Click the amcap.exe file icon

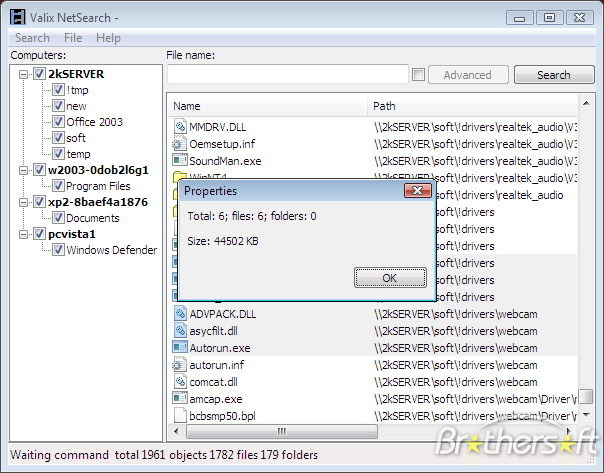coord(180,398)
